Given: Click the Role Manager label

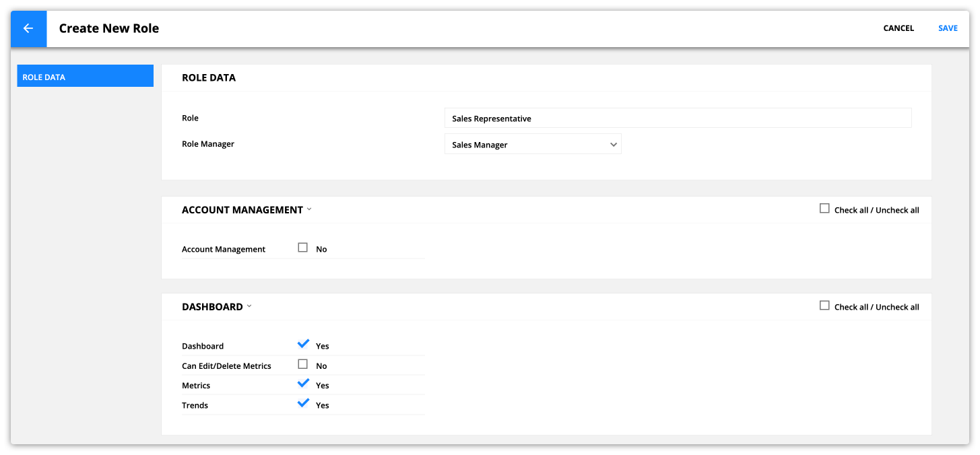Looking at the screenshot, I should 208,143.
